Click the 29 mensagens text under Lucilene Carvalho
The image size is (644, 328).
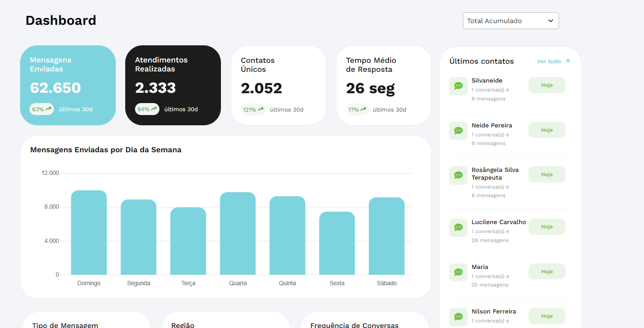point(490,240)
